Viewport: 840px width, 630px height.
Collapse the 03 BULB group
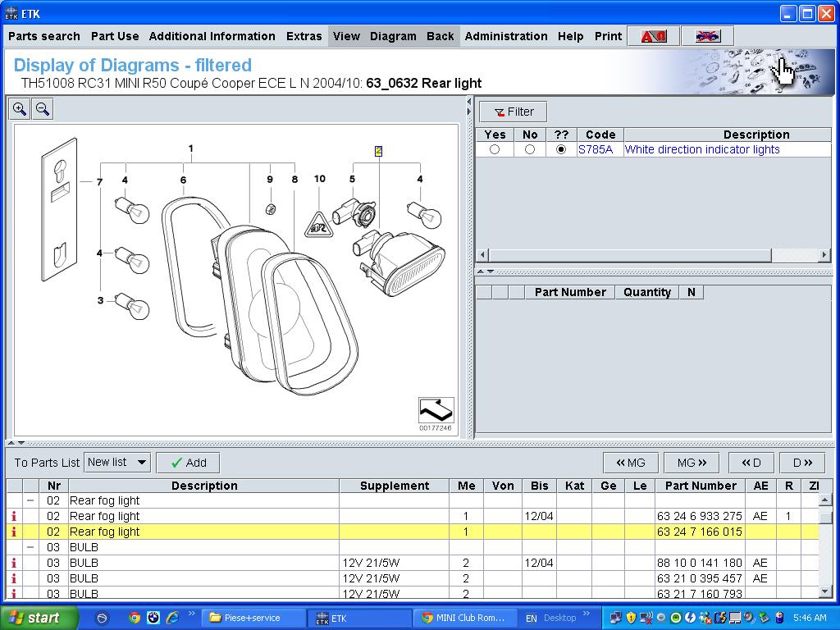30,547
